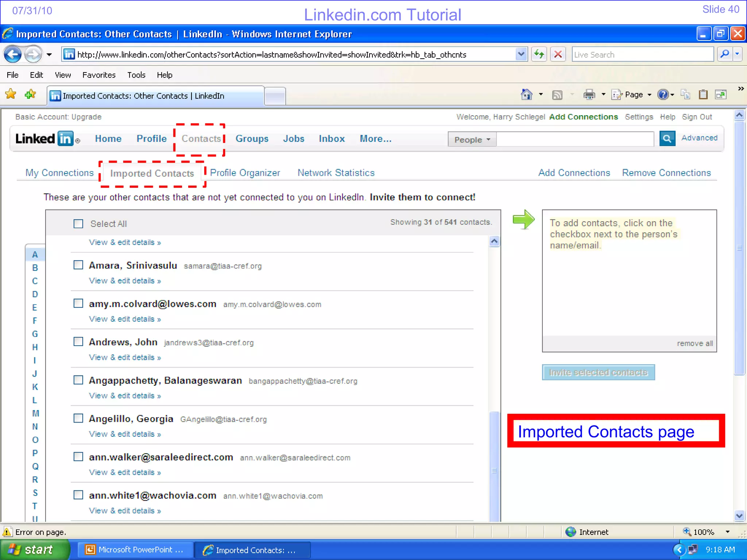Open View & edit details for Andrews, John
Screen dimensions: 747x560
[125, 357]
